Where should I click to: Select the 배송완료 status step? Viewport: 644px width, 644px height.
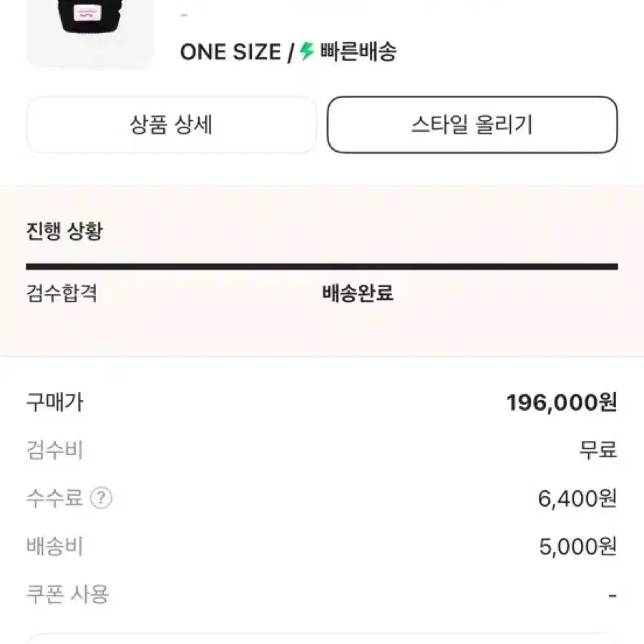(x=358, y=293)
